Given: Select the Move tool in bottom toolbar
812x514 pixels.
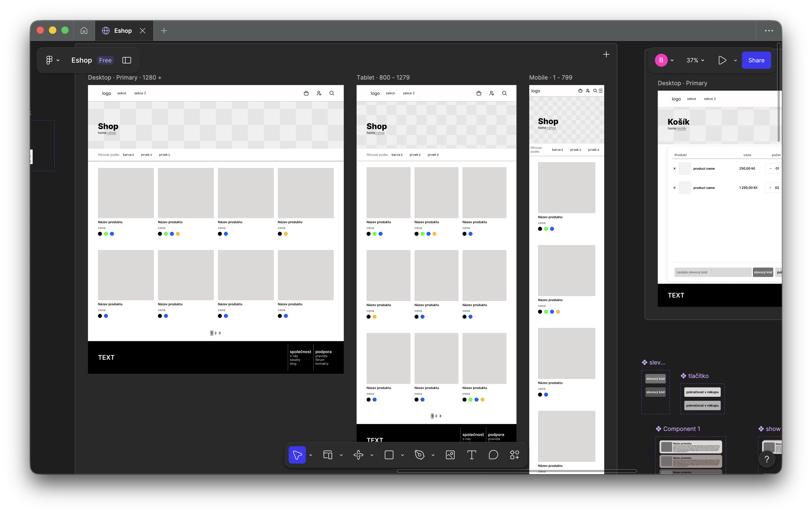Looking at the screenshot, I should (x=297, y=455).
